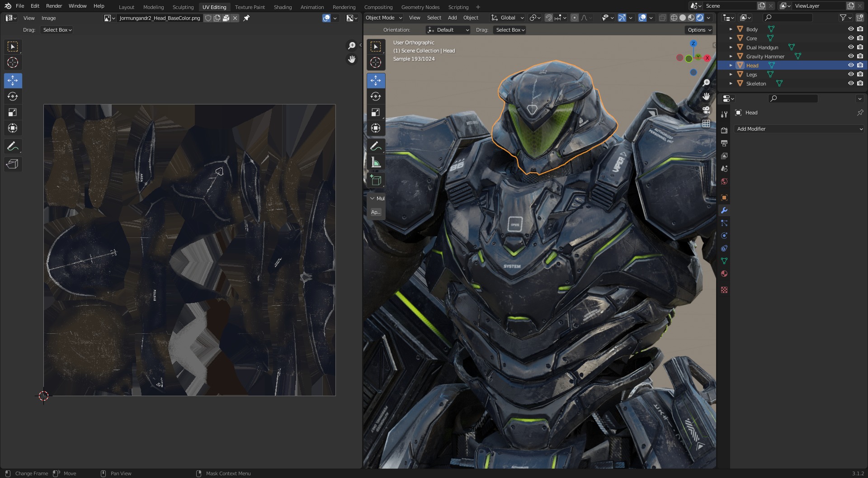Disable rendering for Gravity Hammer collection
The height and width of the screenshot is (478, 868).
pos(860,56)
